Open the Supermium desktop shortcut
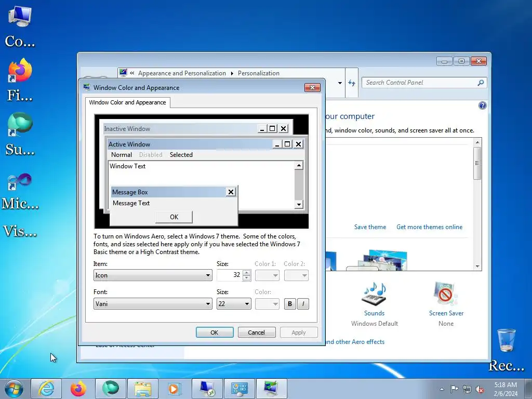This screenshot has height=399, width=532. 20,135
